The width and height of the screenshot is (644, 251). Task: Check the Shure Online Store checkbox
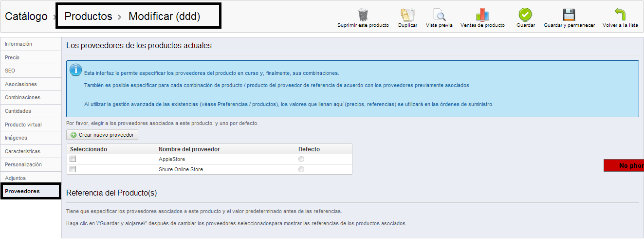click(x=73, y=169)
